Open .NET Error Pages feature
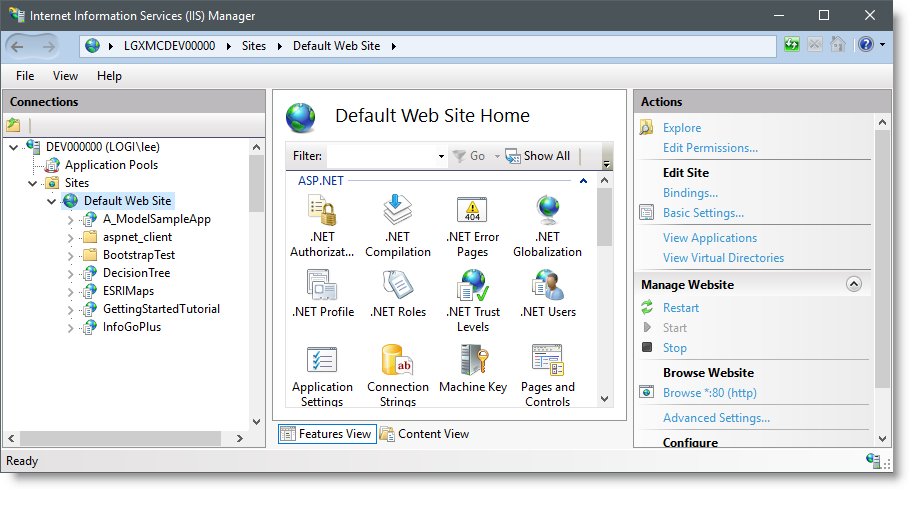The image size is (909, 512). coord(472,227)
